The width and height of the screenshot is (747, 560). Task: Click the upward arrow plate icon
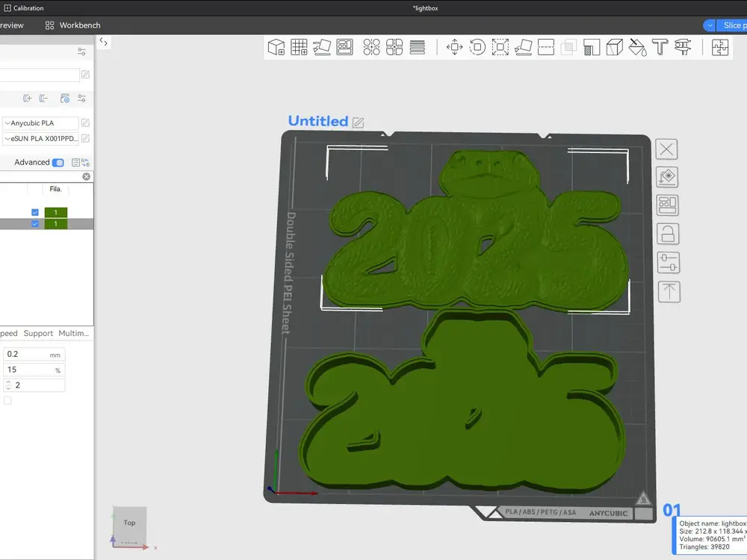(669, 291)
